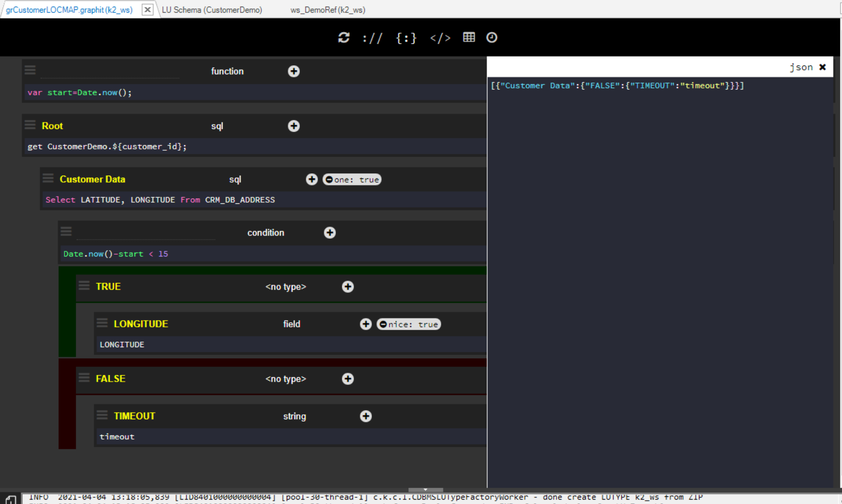
Task: Open field type selector on LONGITUDE
Action: click(292, 324)
